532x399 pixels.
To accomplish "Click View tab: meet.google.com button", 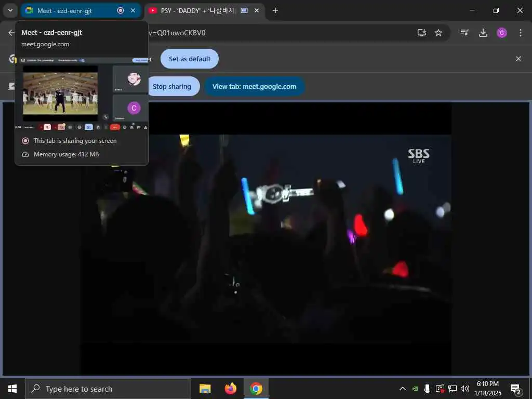I will 255,87.
